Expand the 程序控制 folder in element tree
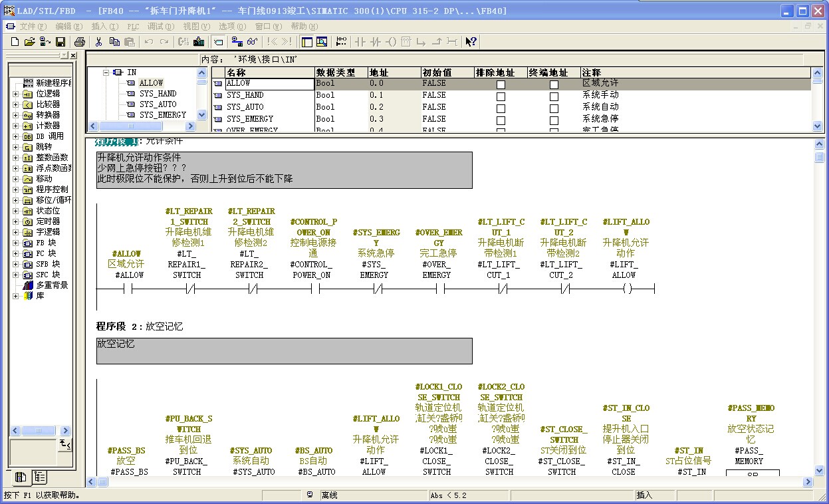 tap(16, 189)
